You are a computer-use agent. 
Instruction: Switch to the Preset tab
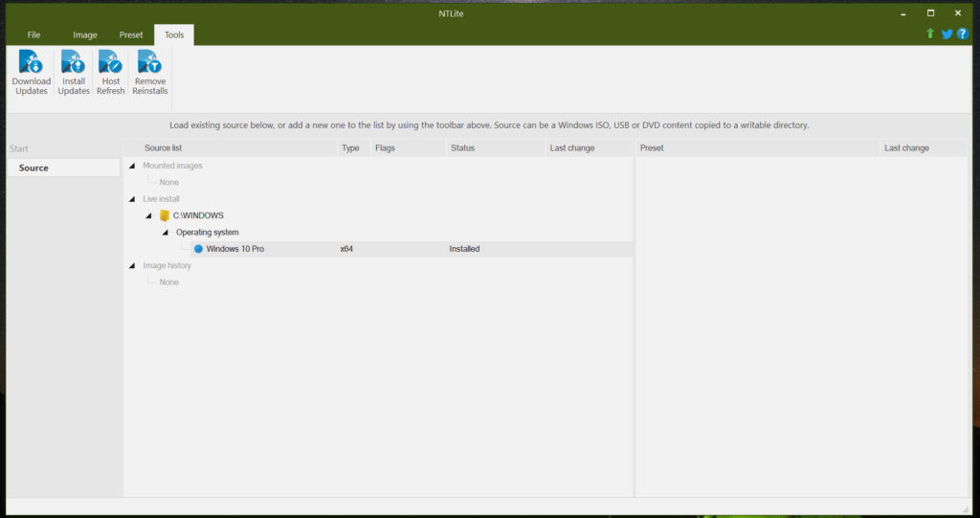pos(131,35)
